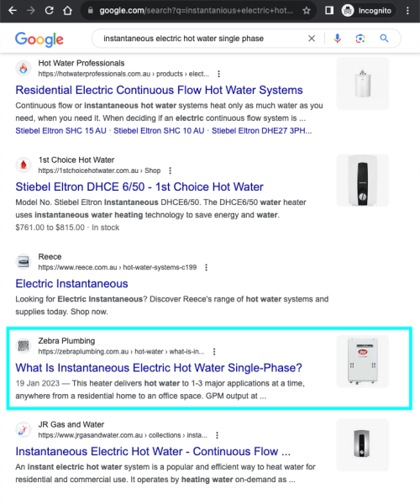The height and width of the screenshot is (504, 420).
Task: Open Residential Electric Continuous Flow Hot Water Systems
Action: [x=159, y=90]
